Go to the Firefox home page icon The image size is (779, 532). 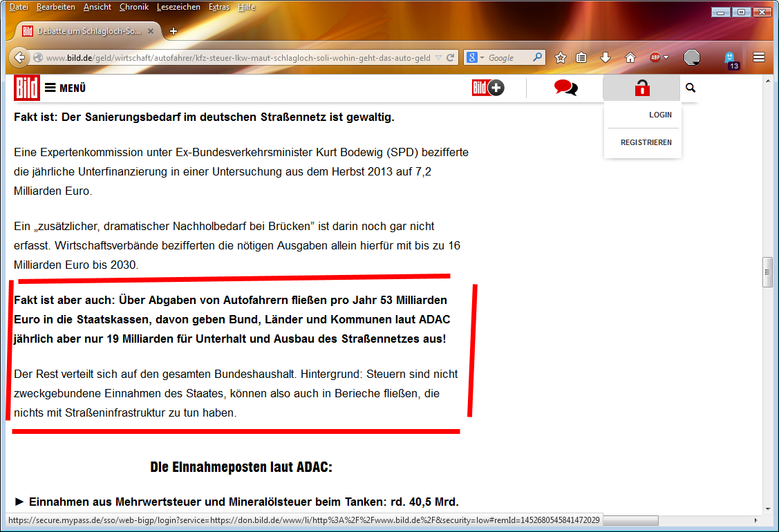tap(630, 58)
